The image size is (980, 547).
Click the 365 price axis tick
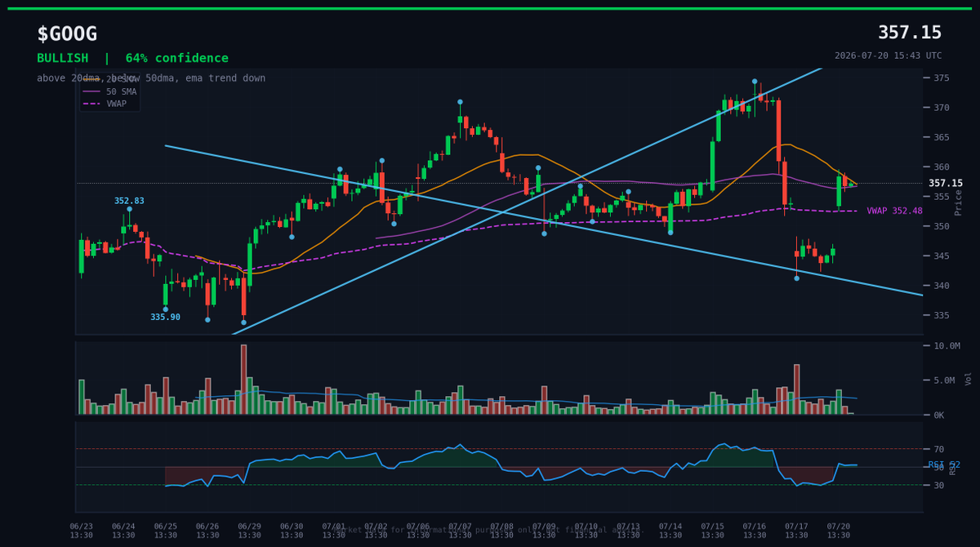[942, 138]
